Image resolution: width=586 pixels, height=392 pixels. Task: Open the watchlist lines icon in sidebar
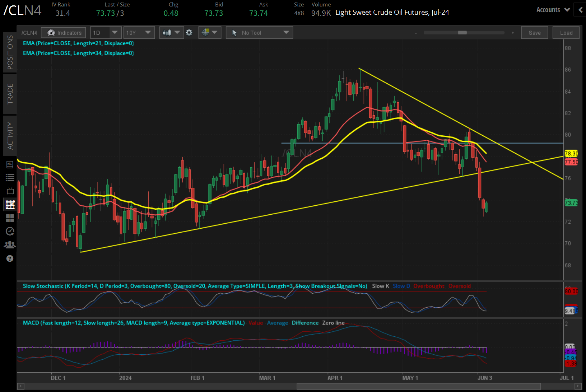coord(10,177)
